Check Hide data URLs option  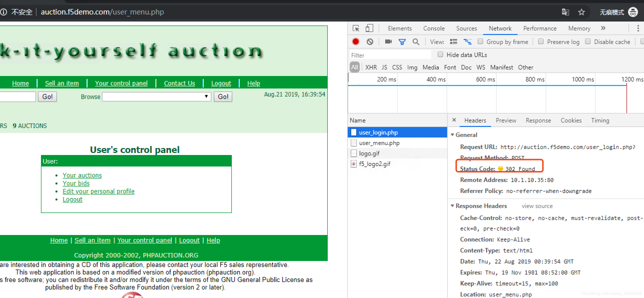pos(440,54)
